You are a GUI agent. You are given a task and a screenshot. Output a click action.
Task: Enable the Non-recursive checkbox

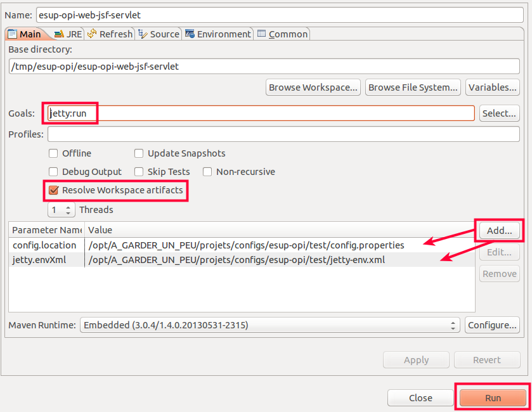(x=207, y=172)
